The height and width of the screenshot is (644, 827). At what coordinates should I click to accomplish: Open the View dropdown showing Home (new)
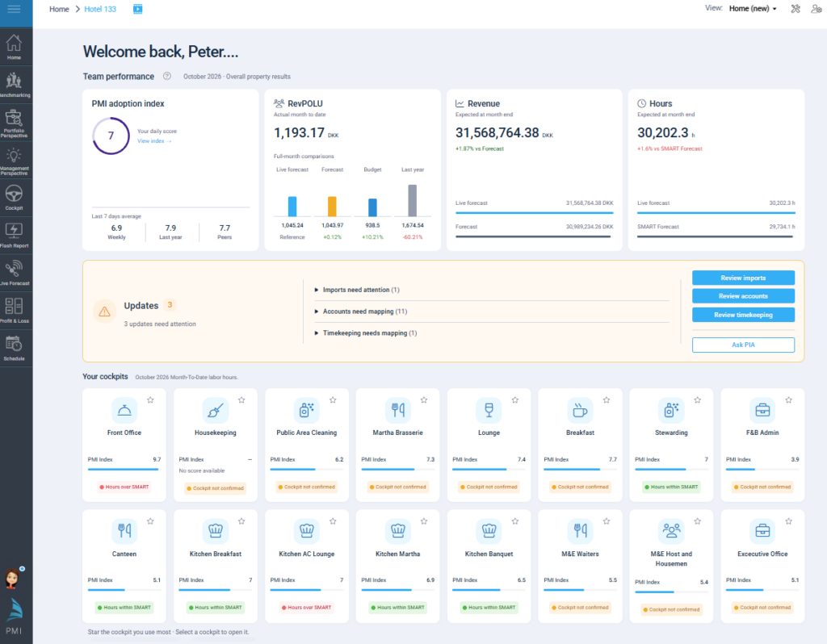click(x=753, y=8)
